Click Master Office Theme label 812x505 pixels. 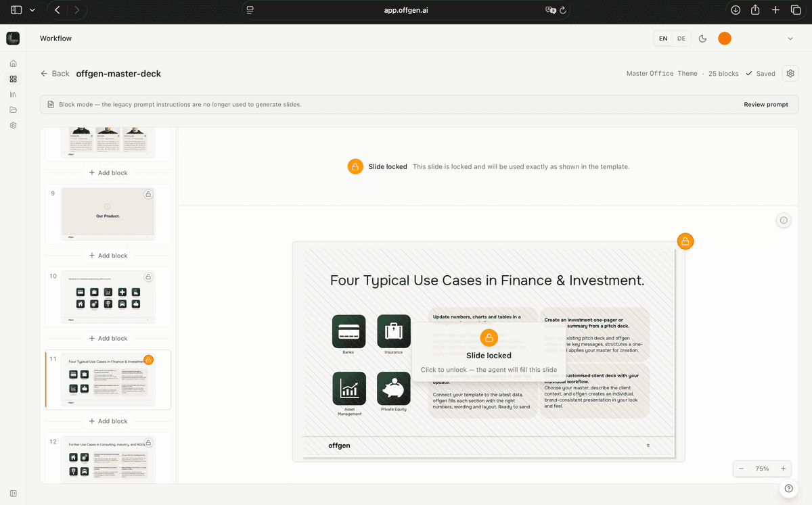(x=662, y=74)
